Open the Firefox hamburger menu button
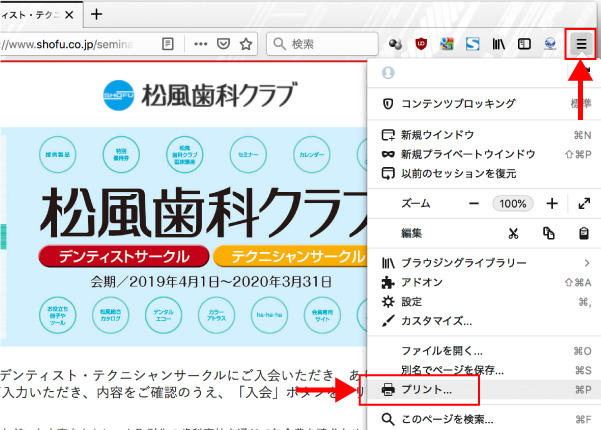 coord(581,44)
